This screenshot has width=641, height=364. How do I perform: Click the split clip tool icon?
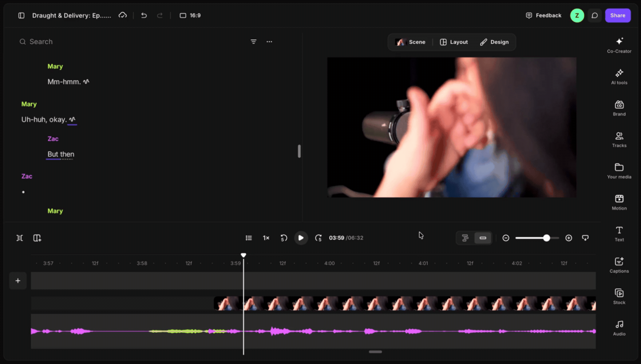[20, 238]
